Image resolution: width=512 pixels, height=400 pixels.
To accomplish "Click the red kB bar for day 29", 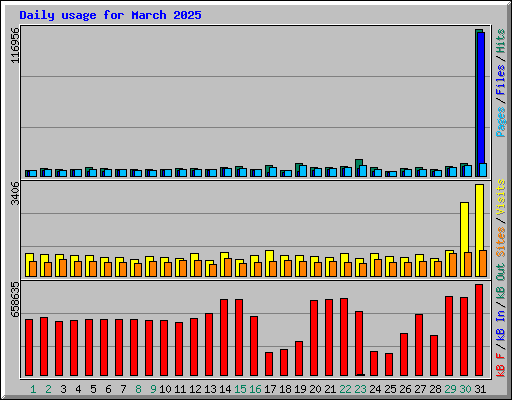I will (x=449, y=336).
